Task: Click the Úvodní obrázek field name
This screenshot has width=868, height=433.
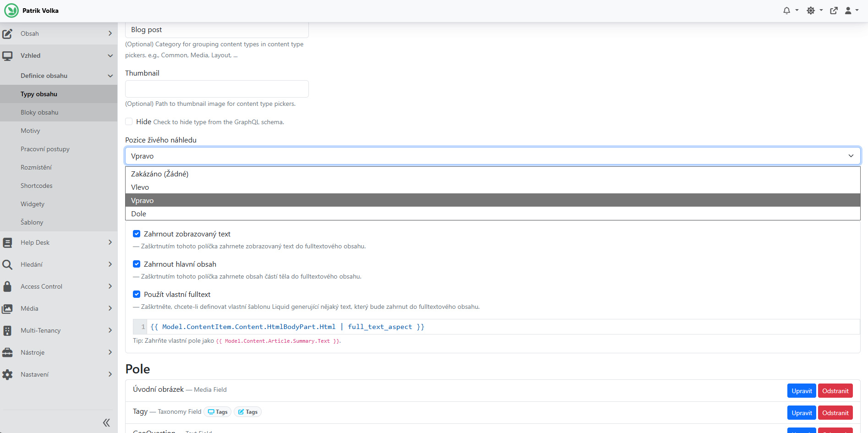Action: click(158, 389)
